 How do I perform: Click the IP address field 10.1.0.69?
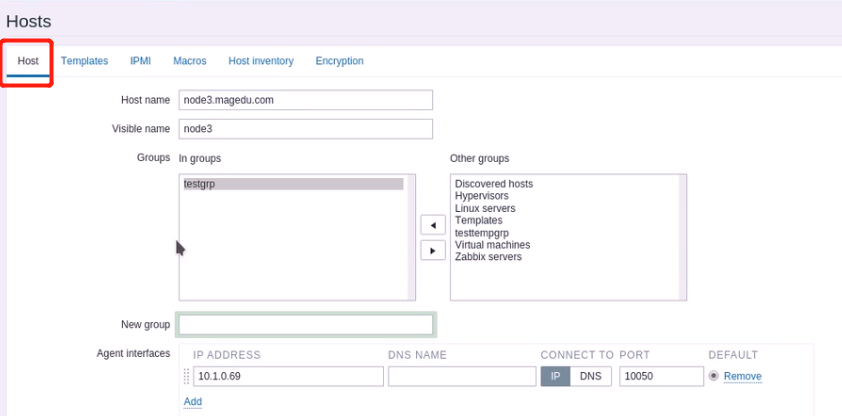288,376
